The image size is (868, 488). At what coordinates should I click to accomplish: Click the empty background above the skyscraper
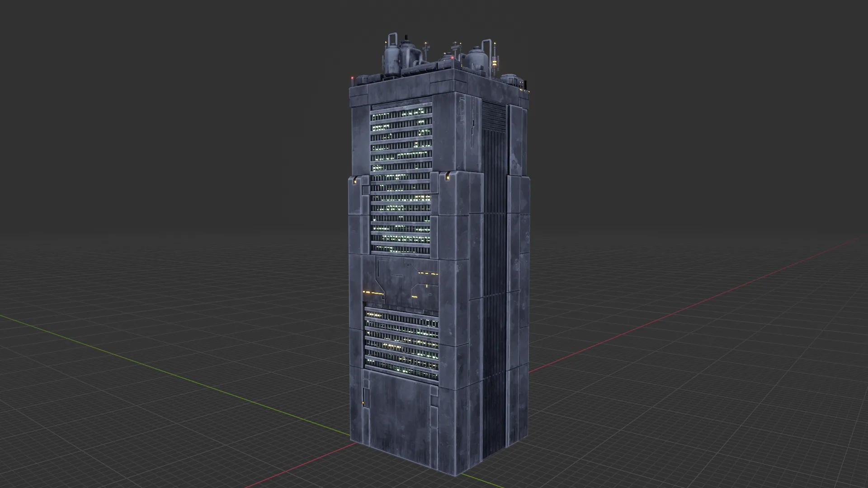pyautogui.click(x=434, y=18)
